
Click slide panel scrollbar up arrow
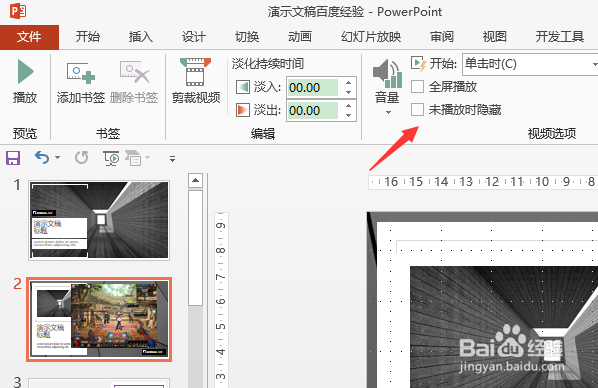point(195,180)
